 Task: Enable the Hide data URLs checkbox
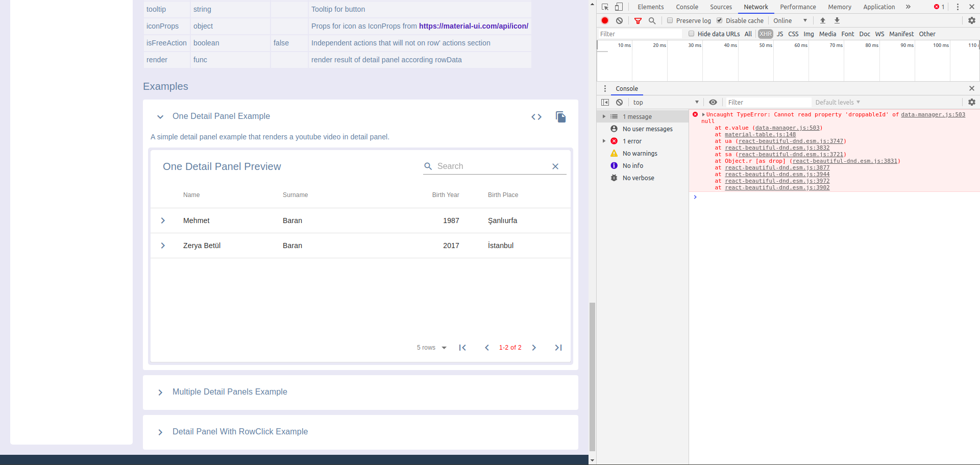pyautogui.click(x=692, y=33)
